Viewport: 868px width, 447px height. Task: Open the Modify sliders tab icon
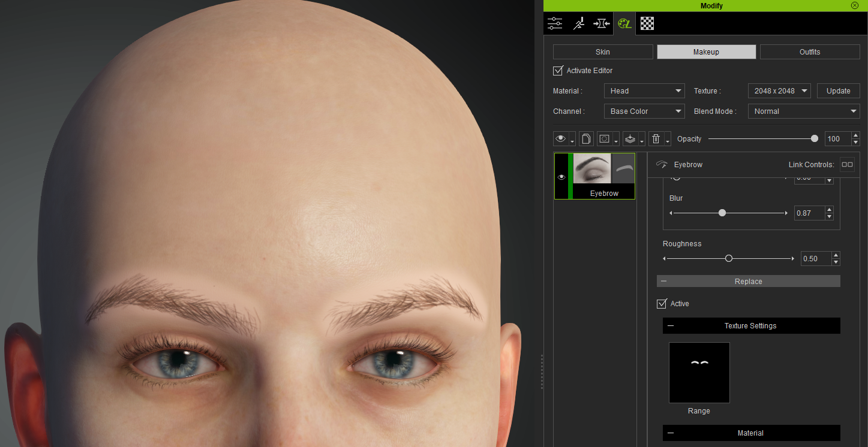555,23
